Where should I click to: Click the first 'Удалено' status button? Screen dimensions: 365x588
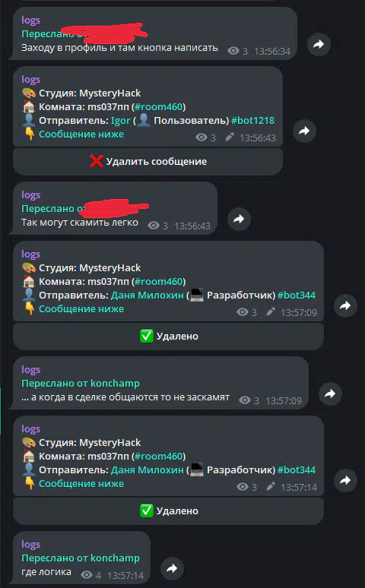[x=168, y=337]
